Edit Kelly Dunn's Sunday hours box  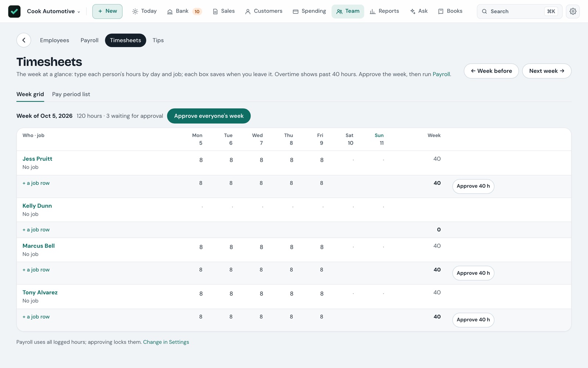pos(374,207)
